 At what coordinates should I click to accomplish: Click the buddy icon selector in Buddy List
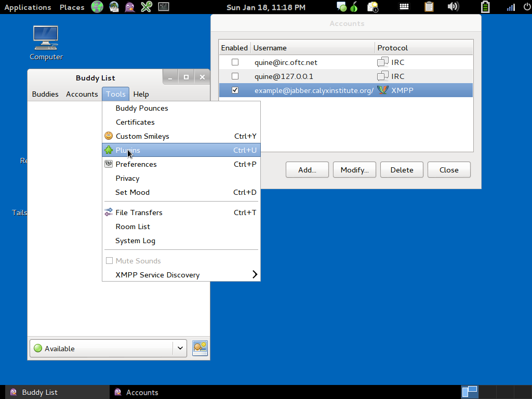click(x=200, y=348)
